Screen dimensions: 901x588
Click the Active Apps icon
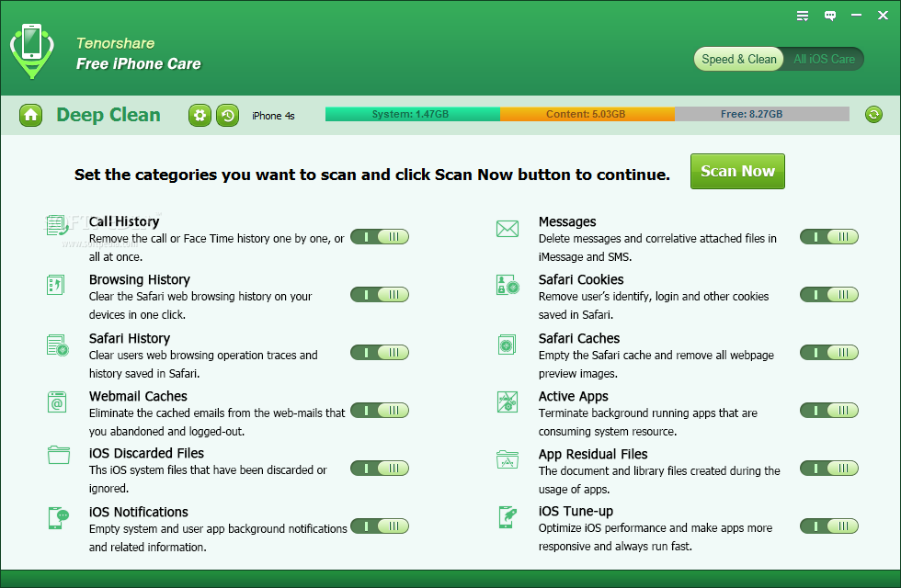coord(508,402)
